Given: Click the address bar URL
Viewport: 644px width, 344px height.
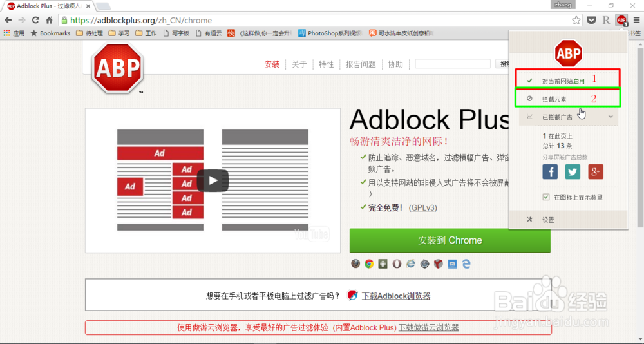Looking at the screenshot, I should click(x=141, y=20).
